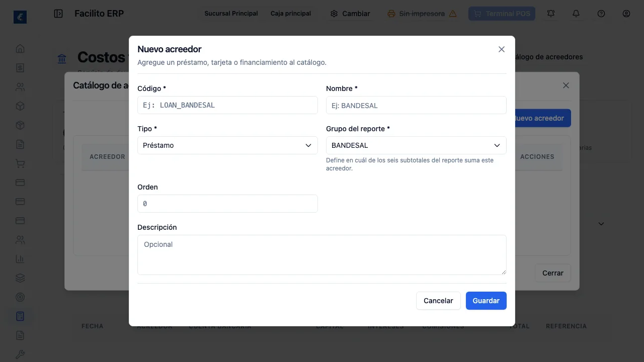Open the target sidebar icon
The height and width of the screenshot is (362, 644).
[x=20, y=297]
